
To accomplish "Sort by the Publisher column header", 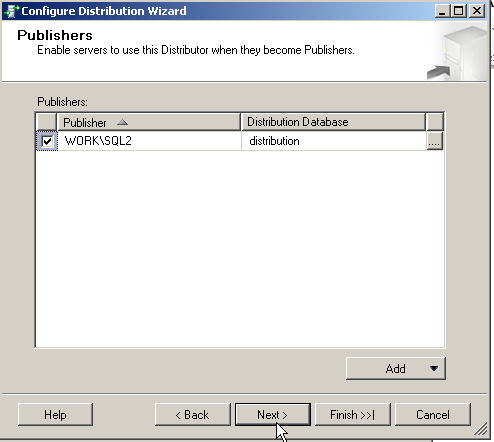I will point(149,122).
